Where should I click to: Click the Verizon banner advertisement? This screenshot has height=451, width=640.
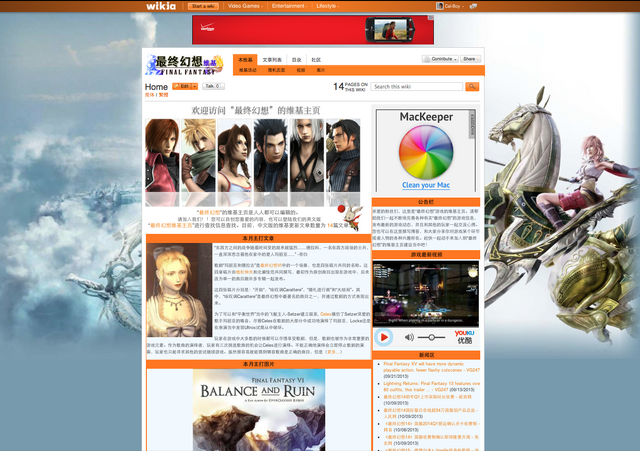tap(313, 30)
